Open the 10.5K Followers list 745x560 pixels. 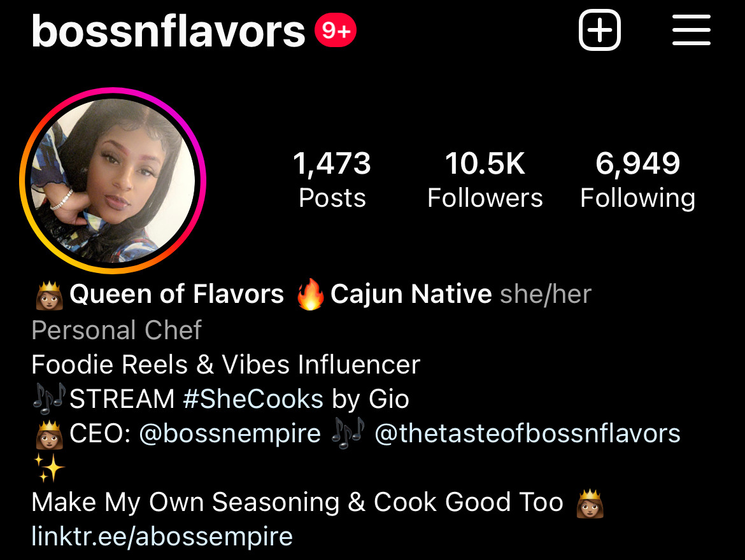485,179
